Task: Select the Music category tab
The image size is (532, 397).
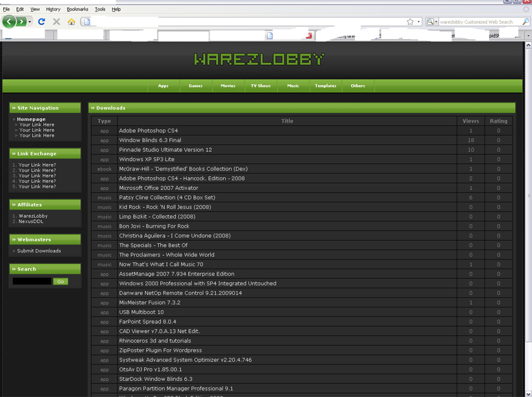Action: [x=293, y=86]
